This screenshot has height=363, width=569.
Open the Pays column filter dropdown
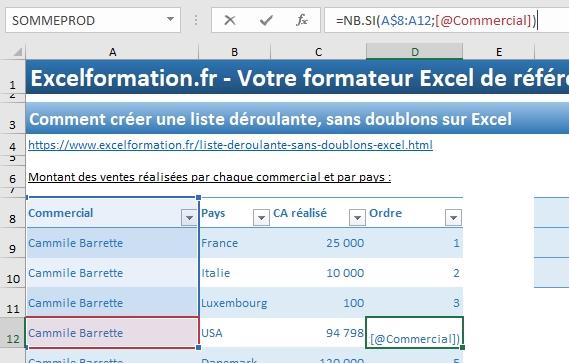[x=261, y=218]
